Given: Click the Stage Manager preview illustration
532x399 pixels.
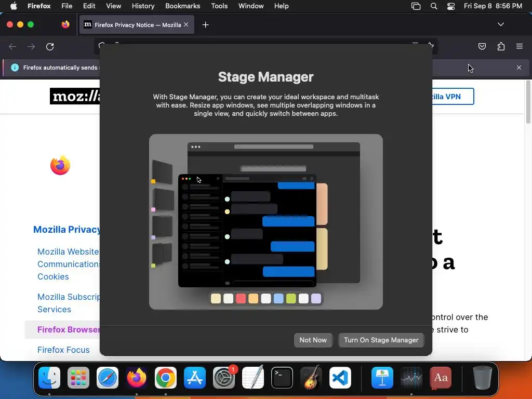Looking at the screenshot, I should tap(265, 221).
